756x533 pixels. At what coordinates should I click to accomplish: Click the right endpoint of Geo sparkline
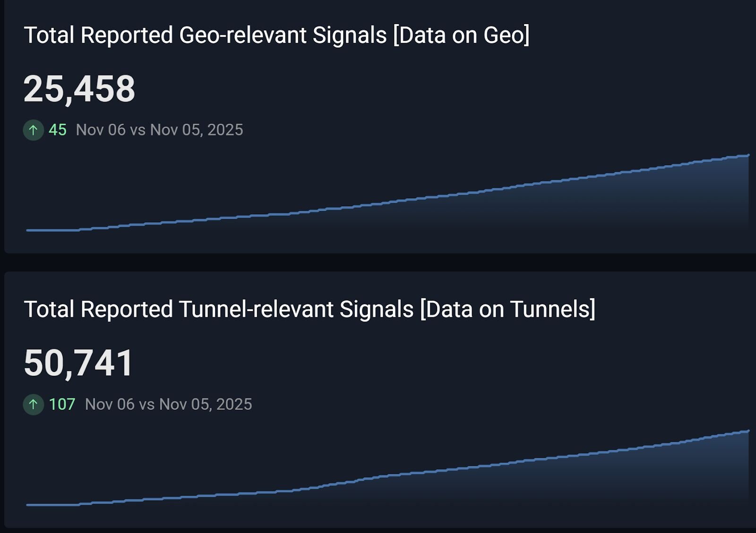point(748,155)
